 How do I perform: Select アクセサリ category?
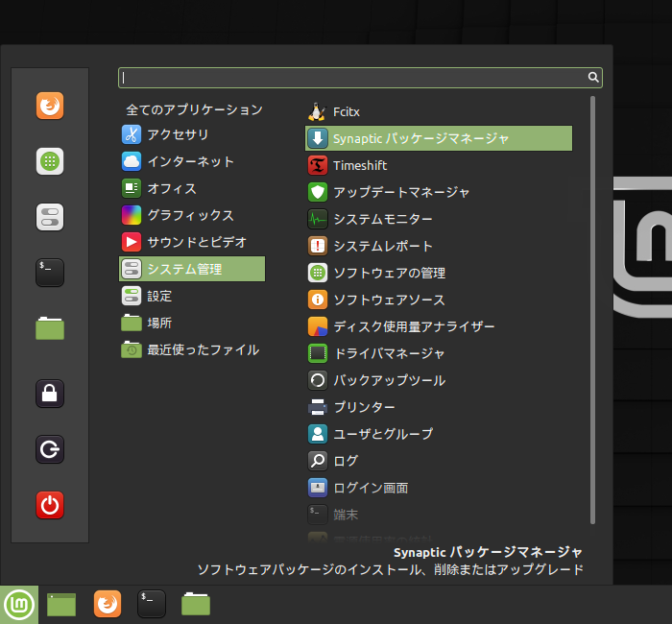click(192, 134)
